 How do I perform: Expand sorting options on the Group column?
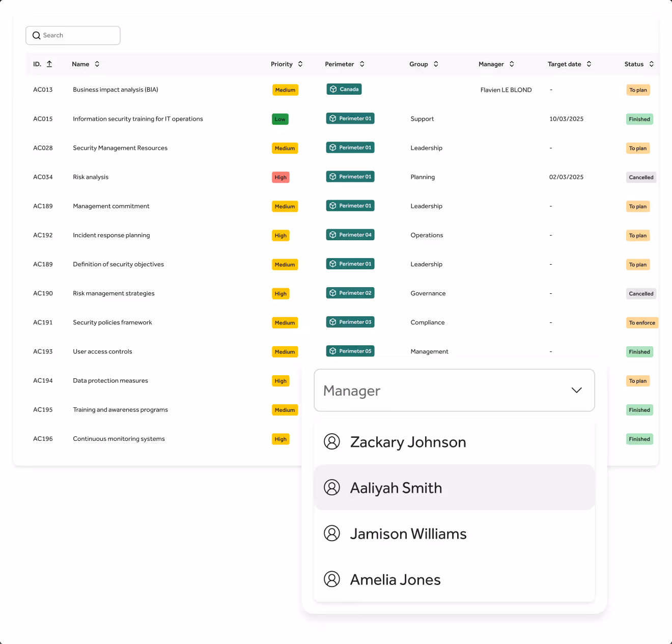click(436, 64)
